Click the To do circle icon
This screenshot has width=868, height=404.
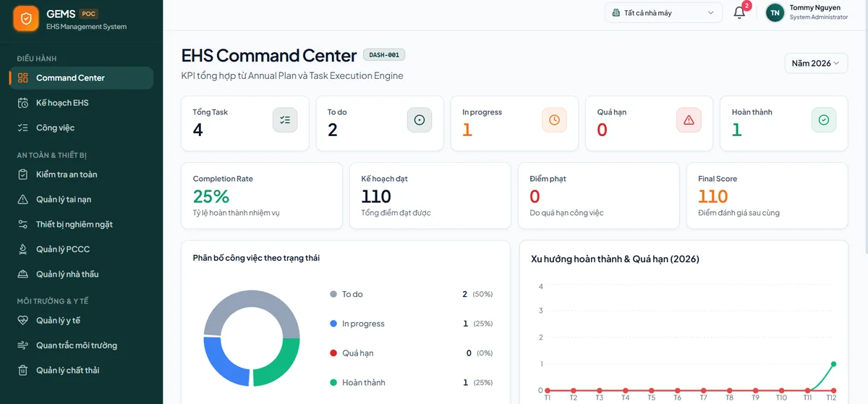point(420,120)
